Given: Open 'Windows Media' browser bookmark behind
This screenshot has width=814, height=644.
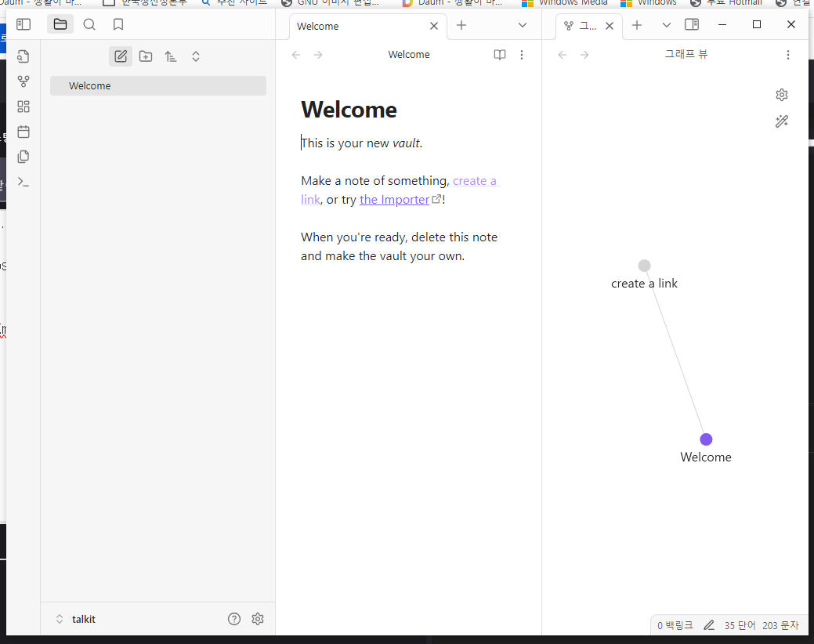Looking at the screenshot, I should click(x=565, y=2).
